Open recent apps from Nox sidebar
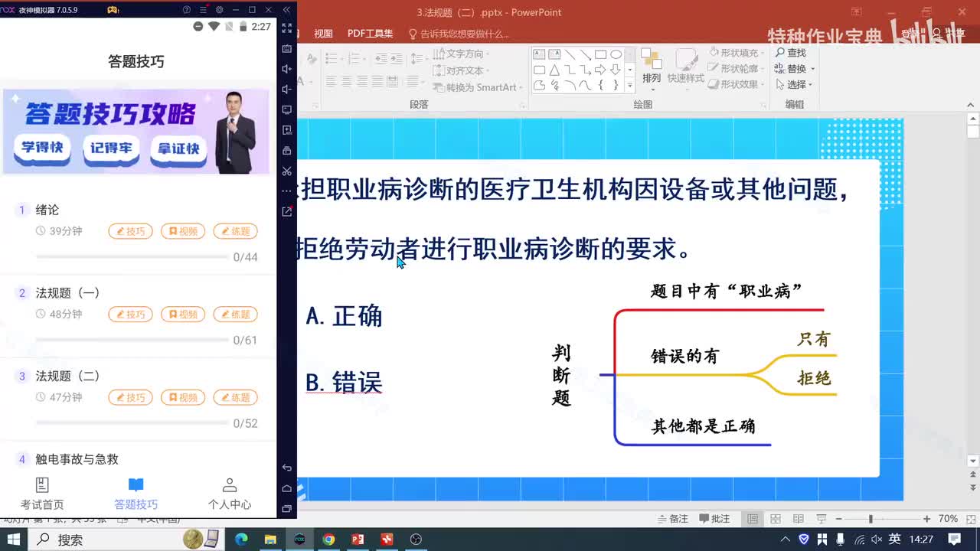Image resolution: width=980 pixels, height=551 pixels. pos(287,508)
